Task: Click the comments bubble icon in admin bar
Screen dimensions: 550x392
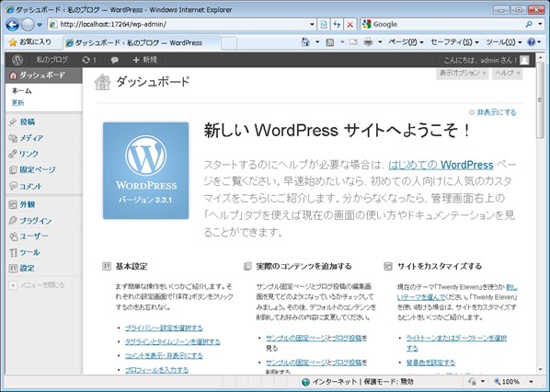Action: click(114, 60)
